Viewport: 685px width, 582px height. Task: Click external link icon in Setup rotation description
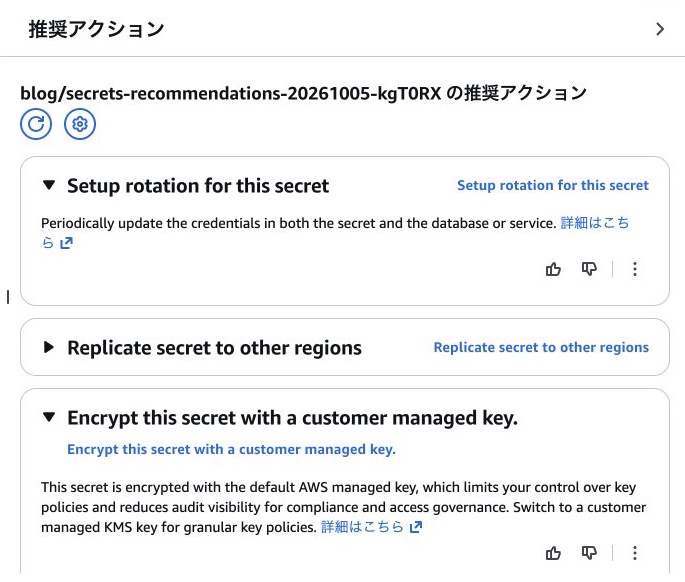66,243
